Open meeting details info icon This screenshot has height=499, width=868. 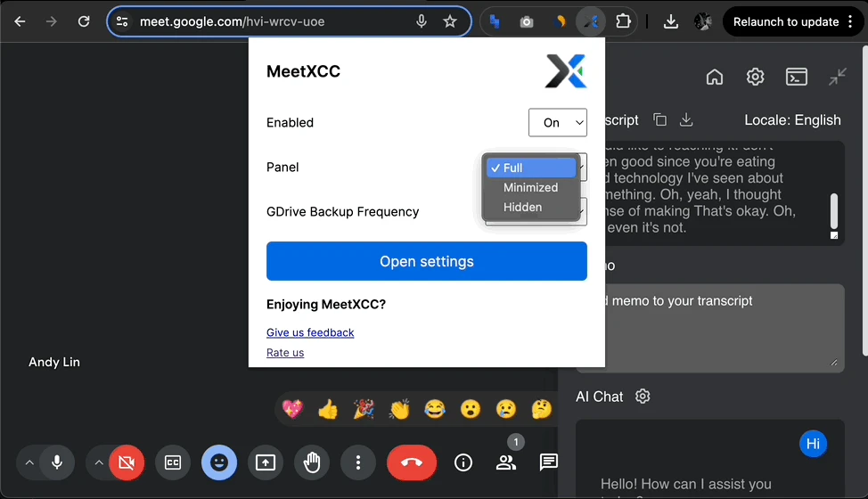pyautogui.click(x=463, y=462)
